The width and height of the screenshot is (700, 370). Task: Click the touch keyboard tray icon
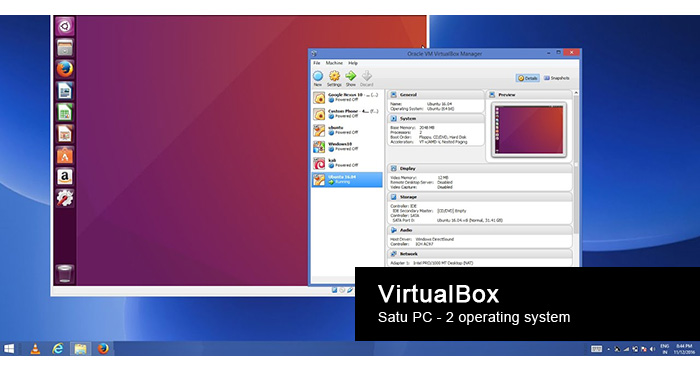coord(596,349)
